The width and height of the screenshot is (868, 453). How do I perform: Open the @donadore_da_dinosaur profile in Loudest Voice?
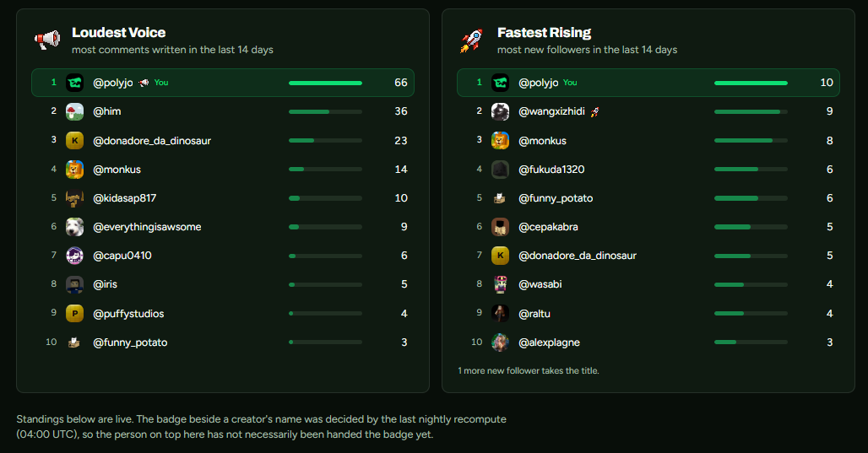152,141
